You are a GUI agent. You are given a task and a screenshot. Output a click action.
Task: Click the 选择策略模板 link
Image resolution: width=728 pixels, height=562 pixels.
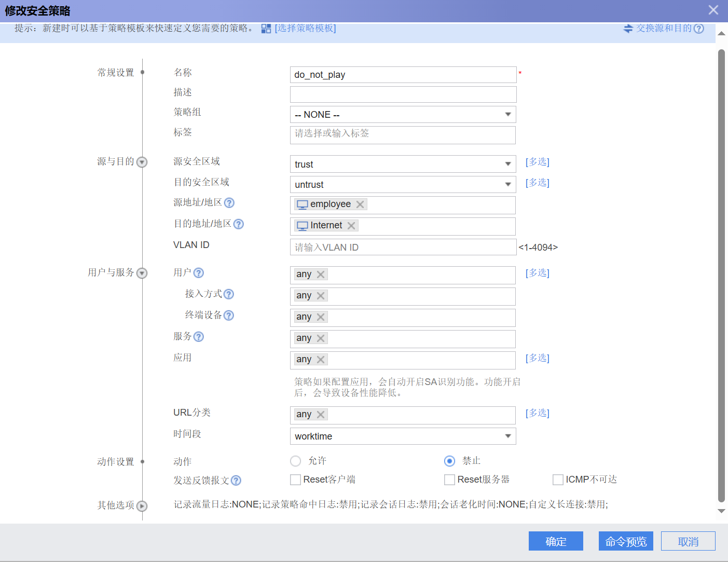point(305,29)
